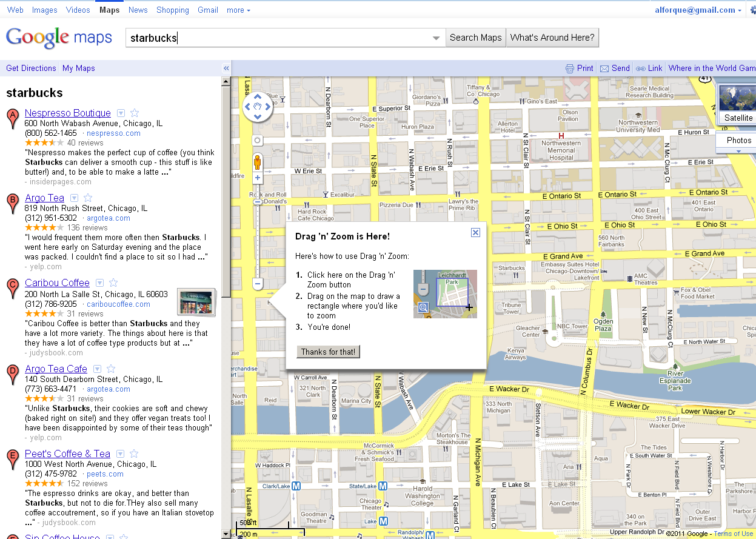Star the Argo Tea Cafe result
The image size is (756, 539).
pos(111,369)
